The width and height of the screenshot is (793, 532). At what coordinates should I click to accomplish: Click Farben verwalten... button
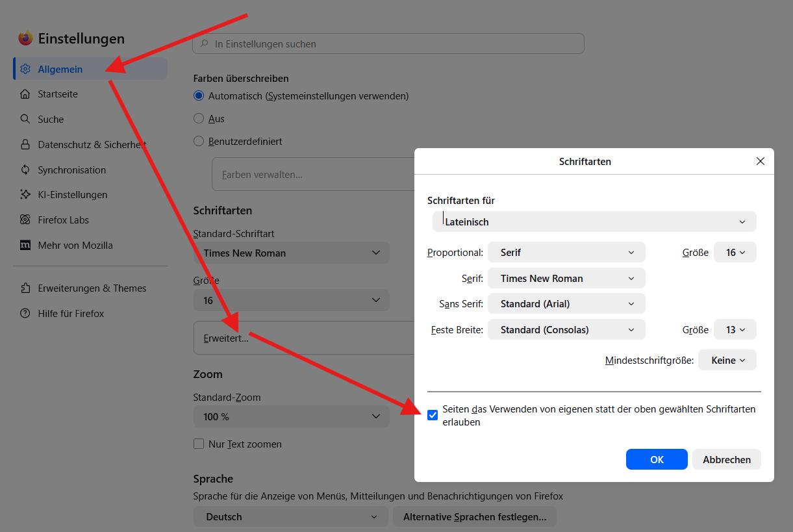pos(313,174)
